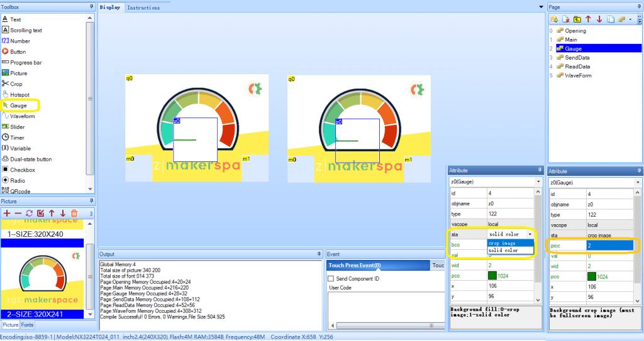Select Checkbox component in Toolbox
Image resolution: width=644 pixels, height=341 pixels.
point(22,170)
